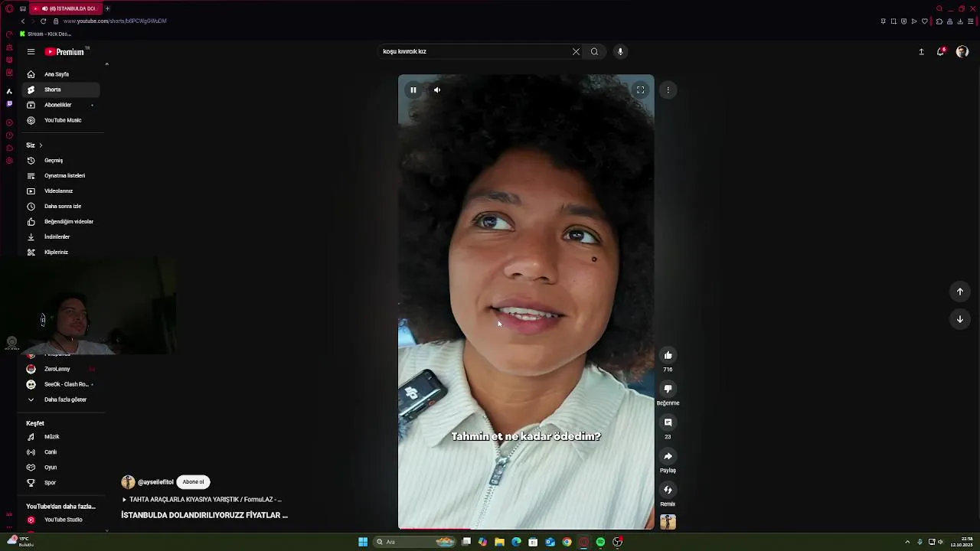Select Shorts in the sidebar
This screenshot has height=551, width=980.
pyautogui.click(x=60, y=90)
